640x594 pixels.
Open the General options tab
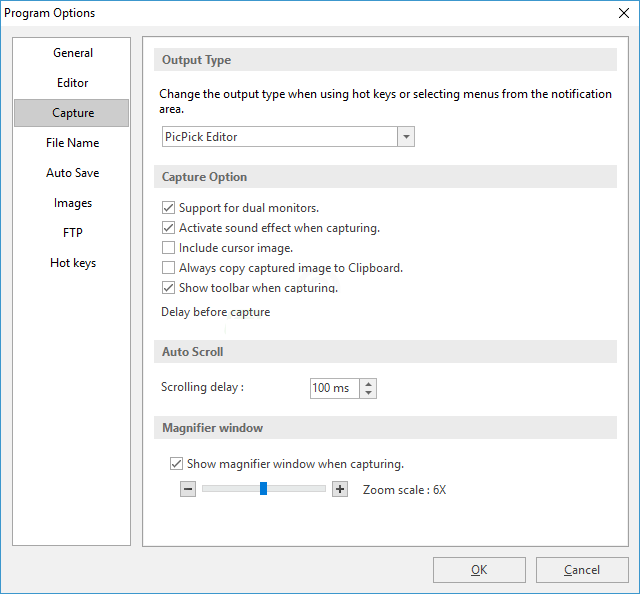(72, 53)
